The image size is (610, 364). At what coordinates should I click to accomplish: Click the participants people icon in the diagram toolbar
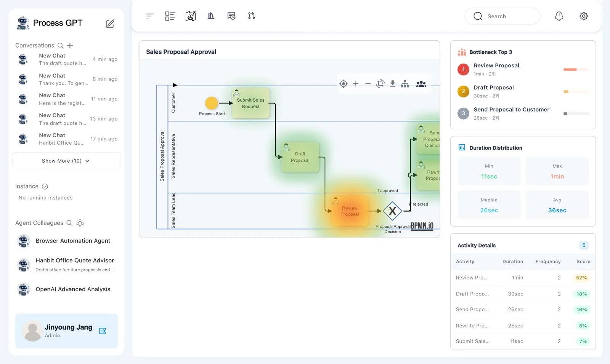pyautogui.click(x=421, y=84)
